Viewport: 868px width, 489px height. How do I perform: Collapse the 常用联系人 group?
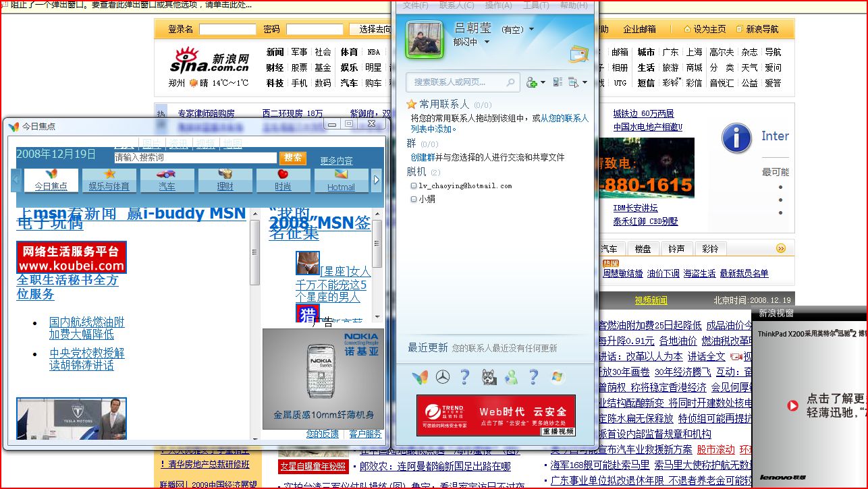coord(444,105)
